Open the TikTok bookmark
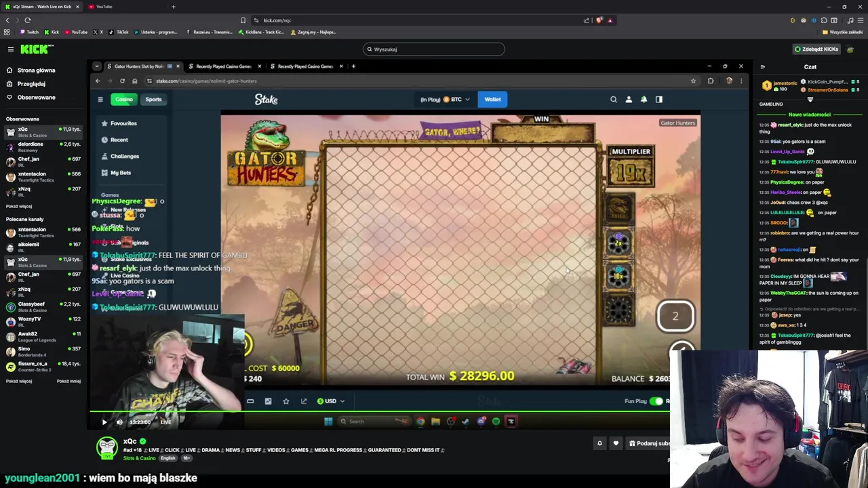 (119, 32)
